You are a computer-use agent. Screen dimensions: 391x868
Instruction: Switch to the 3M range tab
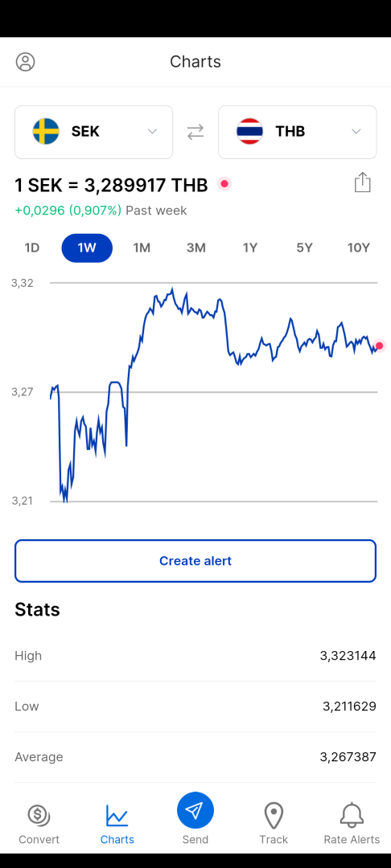[x=196, y=248]
